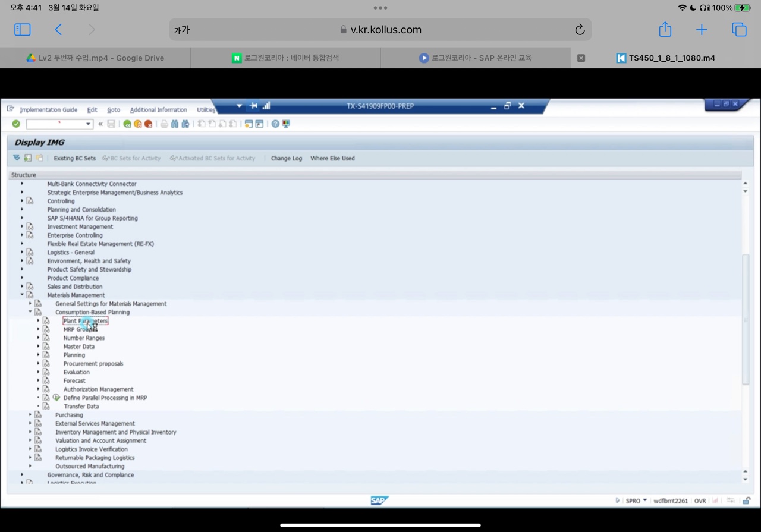Click the IMG tree vertical scrollbar

click(x=746, y=321)
